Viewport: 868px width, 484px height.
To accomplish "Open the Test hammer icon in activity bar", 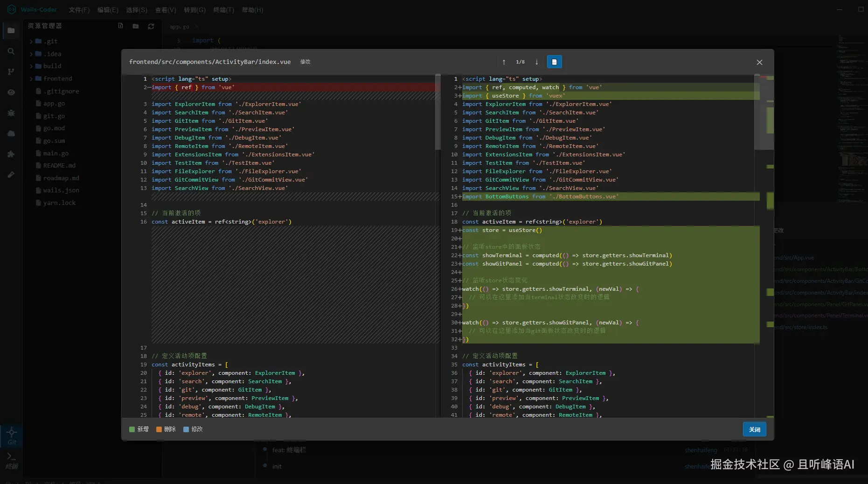I will pyautogui.click(x=11, y=175).
